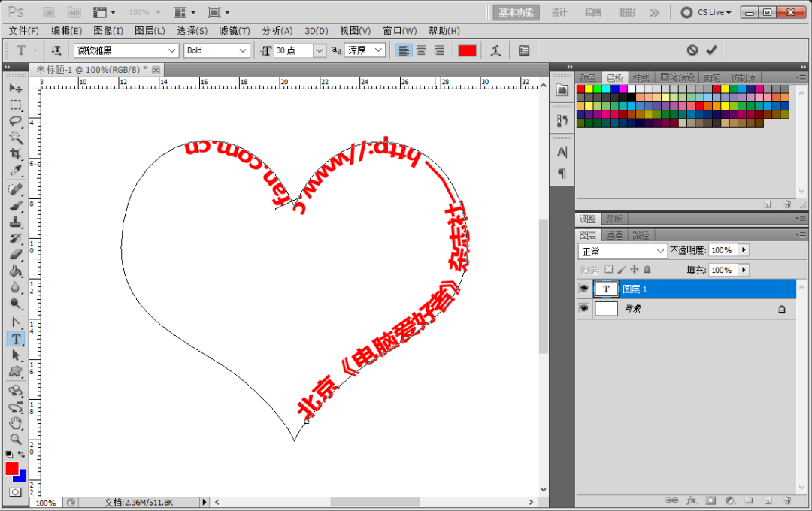Select the 摄影 workspace
The height and width of the screenshot is (511, 812).
627,13
